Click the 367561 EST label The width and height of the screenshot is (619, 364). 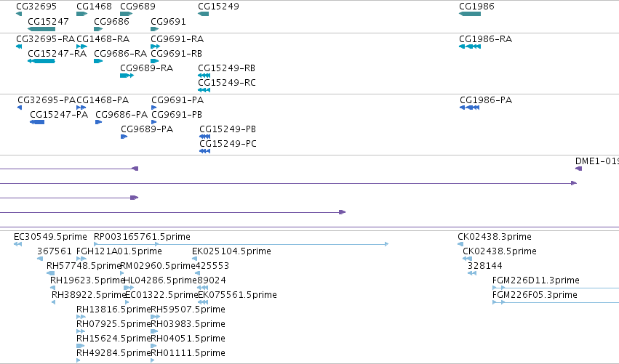click(x=55, y=251)
